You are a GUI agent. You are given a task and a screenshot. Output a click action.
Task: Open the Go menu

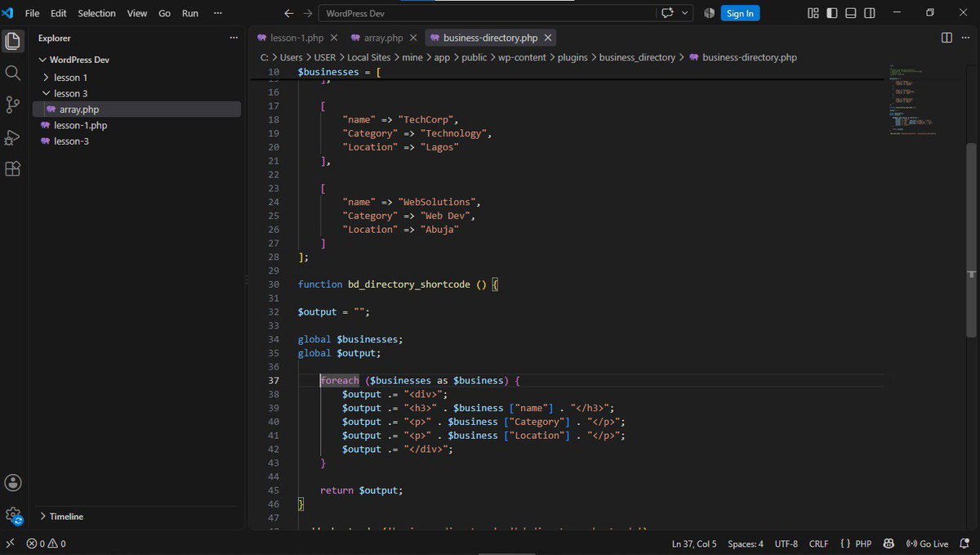(x=164, y=13)
